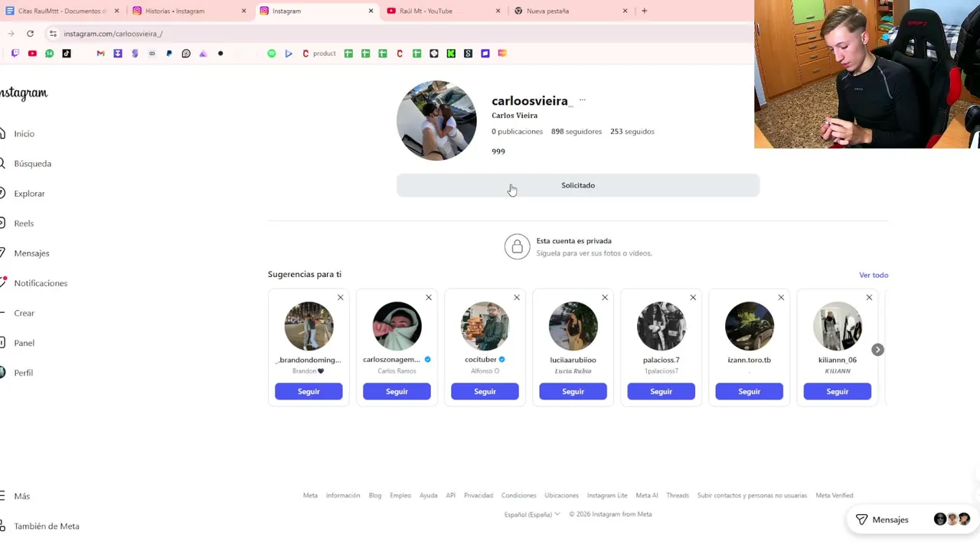980x551 pixels.
Task: Open Mensajes in the left sidebar
Action: tap(24, 253)
